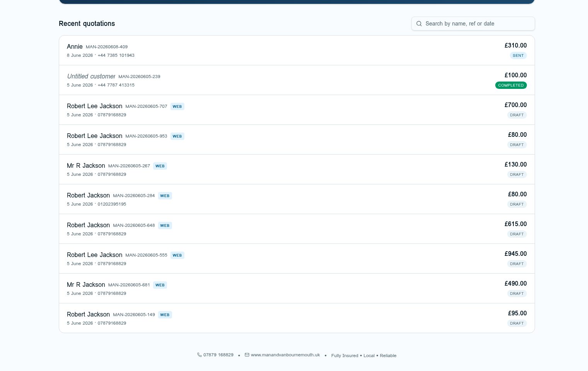
Task: Click the Recent quotations heading
Action: [87, 24]
